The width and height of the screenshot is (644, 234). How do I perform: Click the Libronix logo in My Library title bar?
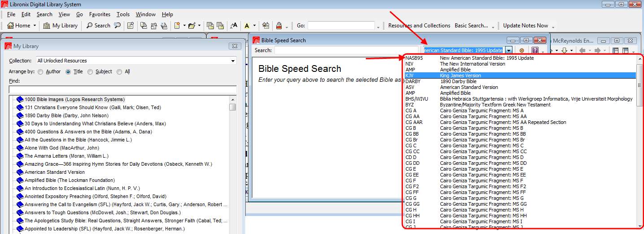(8, 46)
